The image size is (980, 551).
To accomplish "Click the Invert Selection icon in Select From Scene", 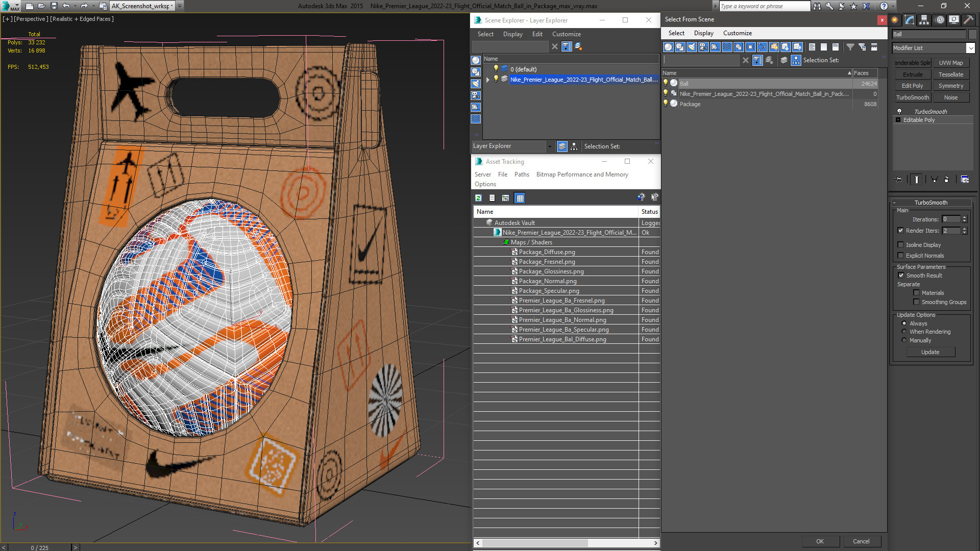I will click(836, 47).
